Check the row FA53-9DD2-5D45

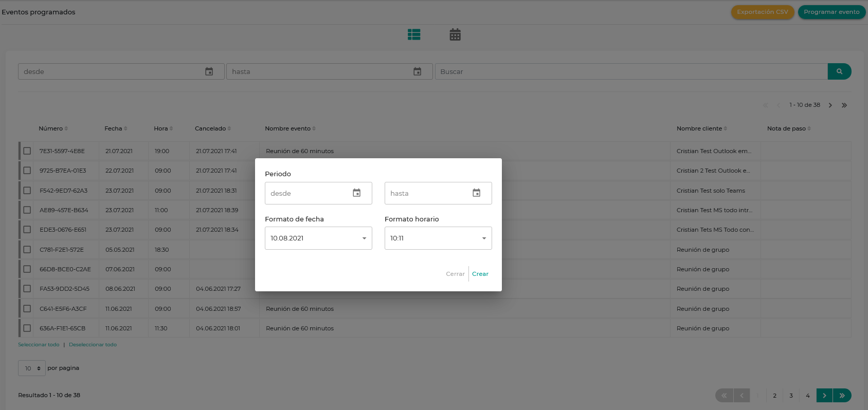(27, 289)
